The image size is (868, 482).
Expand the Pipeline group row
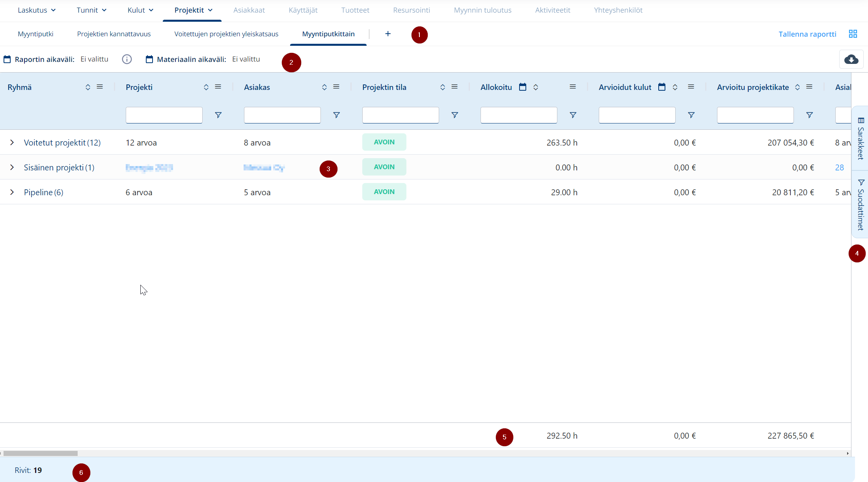(x=12, y=192)
